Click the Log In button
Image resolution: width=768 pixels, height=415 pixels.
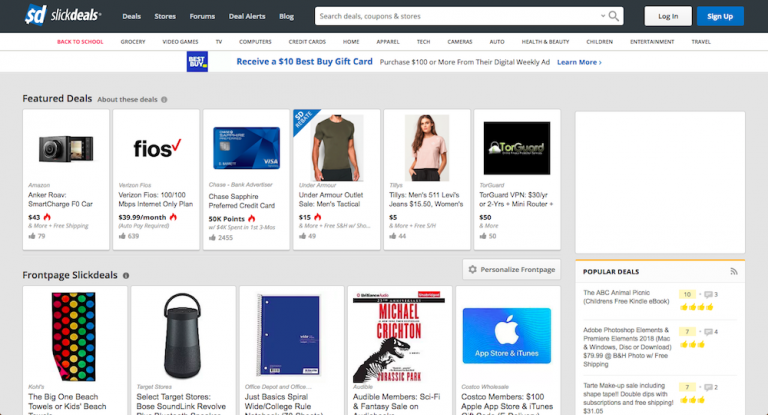click(x=667, y=16)
